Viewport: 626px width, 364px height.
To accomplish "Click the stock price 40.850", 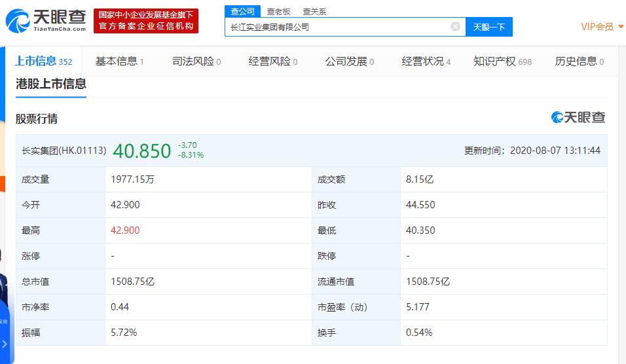I will coord(141,151).
